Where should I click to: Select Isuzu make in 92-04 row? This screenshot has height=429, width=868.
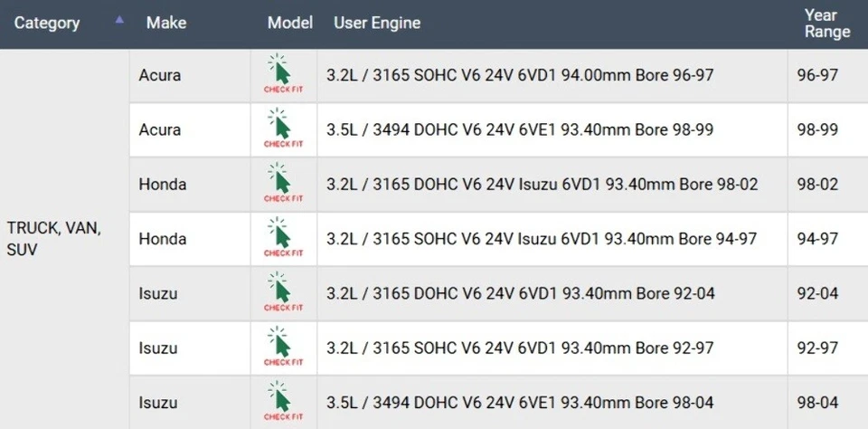point(158,293)
